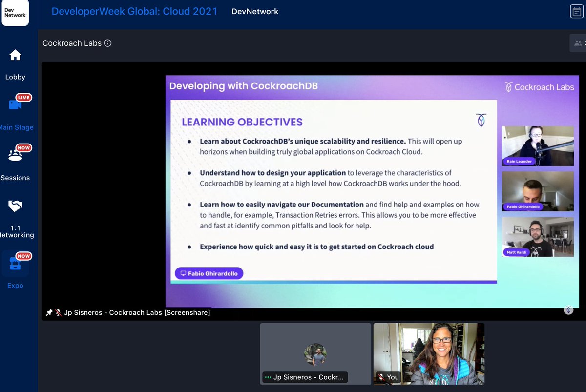The width and height of the screenshot is (586, 392).
Task: Select the 1:1 Networking label
Action: click(17, 231)
